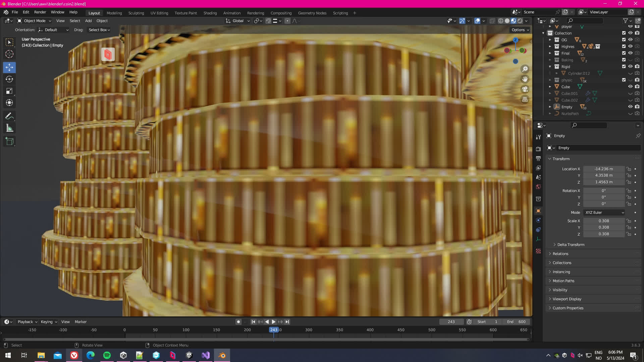644x362 pixels.
Task: Click the Add Cube tool
Action: (x=9, y=141)
